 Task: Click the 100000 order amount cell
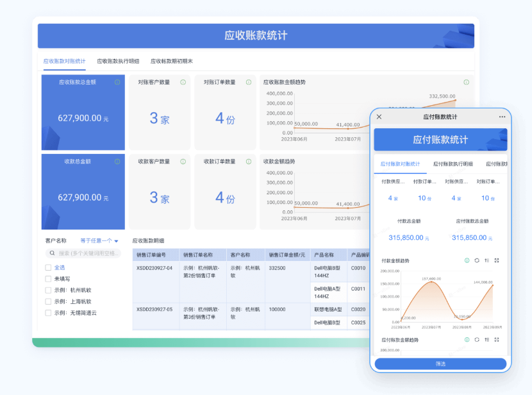click(x=288, y=316)
